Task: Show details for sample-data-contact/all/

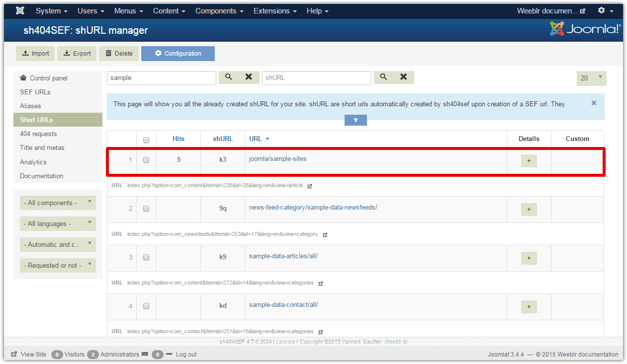Action: click(529, 307)
